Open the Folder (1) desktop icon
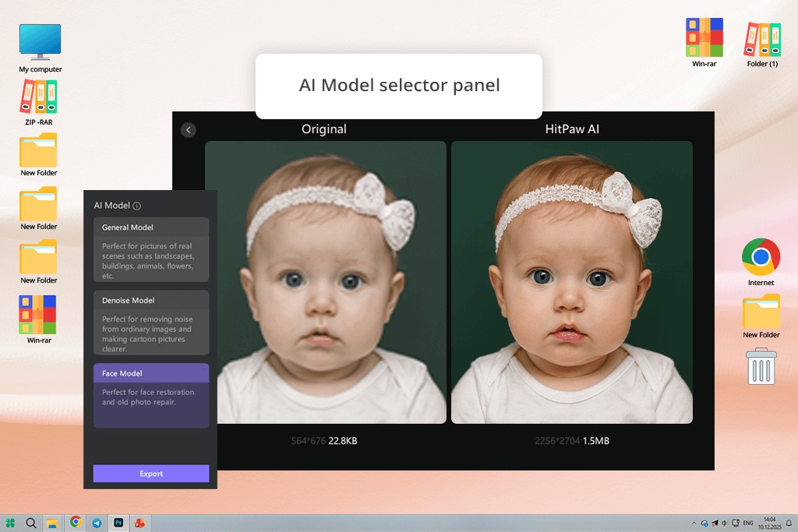Image resolution: width=798 pixels, height=532 pixels. click(762, 44)
